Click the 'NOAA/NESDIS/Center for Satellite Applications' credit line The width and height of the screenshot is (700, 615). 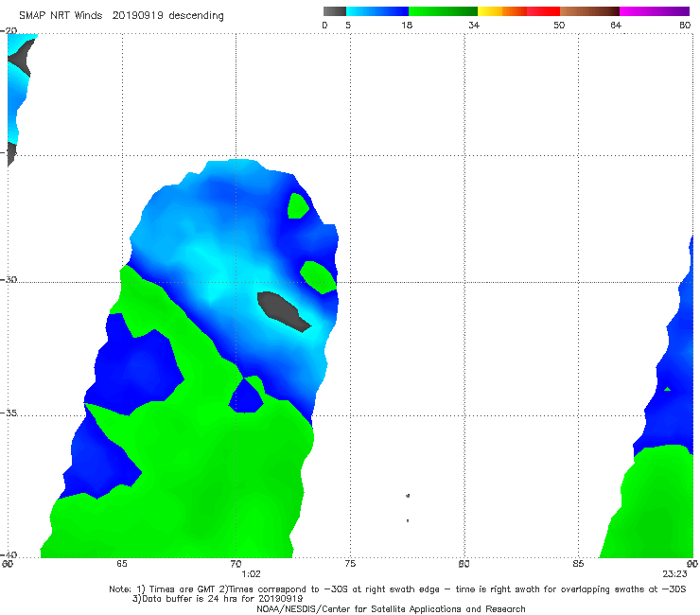(391, 609)
